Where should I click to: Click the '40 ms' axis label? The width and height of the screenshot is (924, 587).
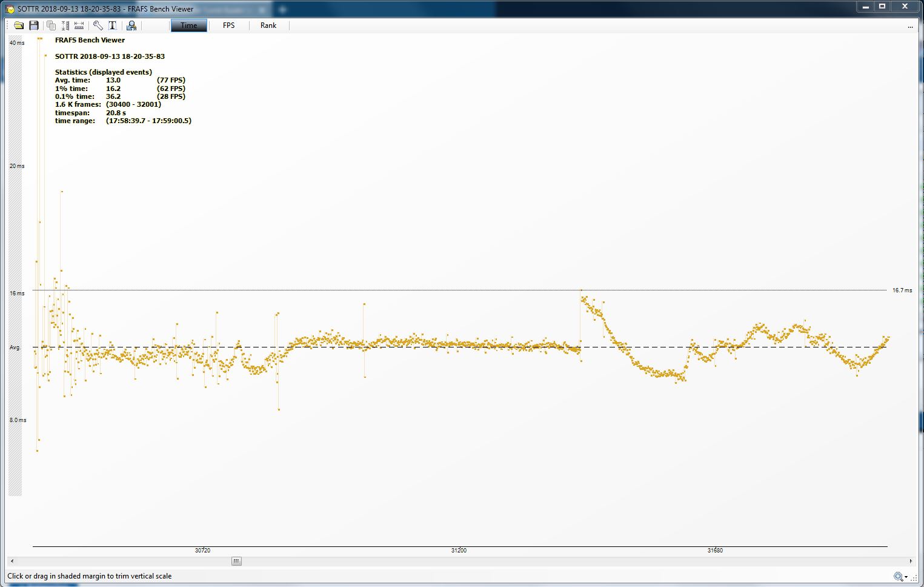coord(17,43)
